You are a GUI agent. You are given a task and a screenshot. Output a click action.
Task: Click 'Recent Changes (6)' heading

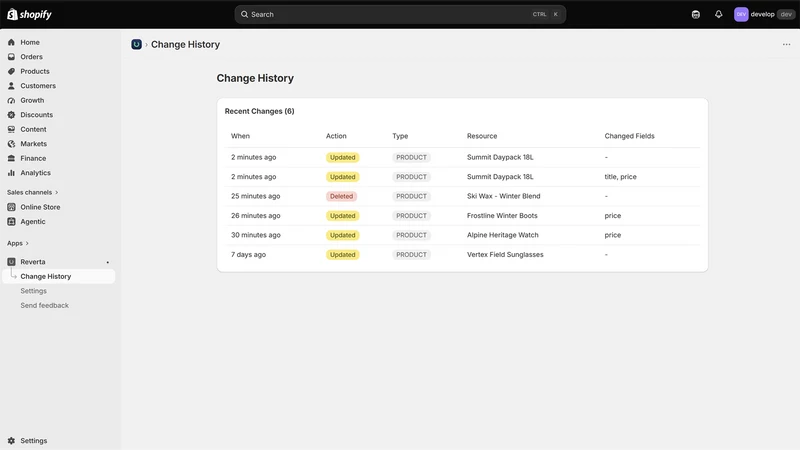point(260,111)
